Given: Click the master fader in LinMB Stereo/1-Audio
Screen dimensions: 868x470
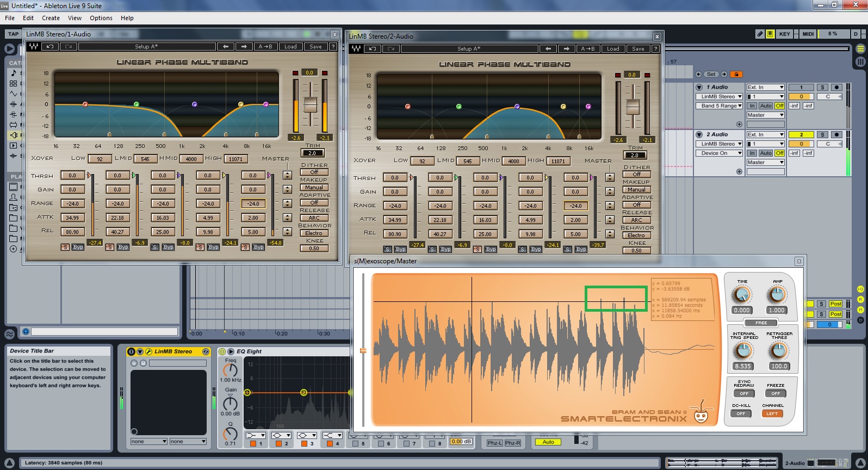Looking at the screenshot, I should [x=310, y=104].
